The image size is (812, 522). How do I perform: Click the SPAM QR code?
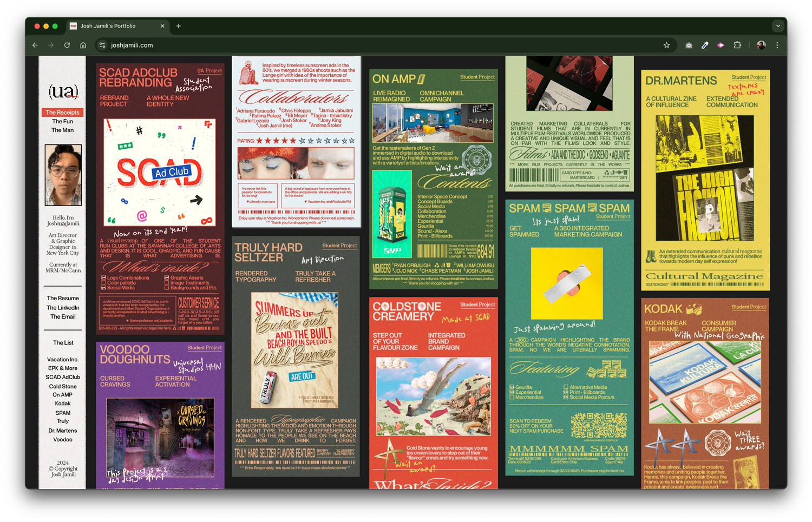[599, 426]
